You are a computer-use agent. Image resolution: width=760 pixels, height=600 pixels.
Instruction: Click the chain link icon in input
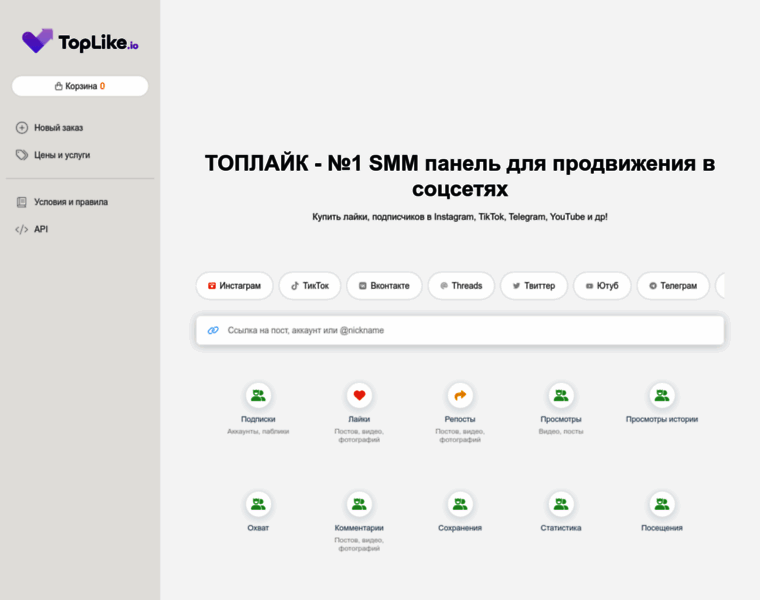click(x=213, y=330)
